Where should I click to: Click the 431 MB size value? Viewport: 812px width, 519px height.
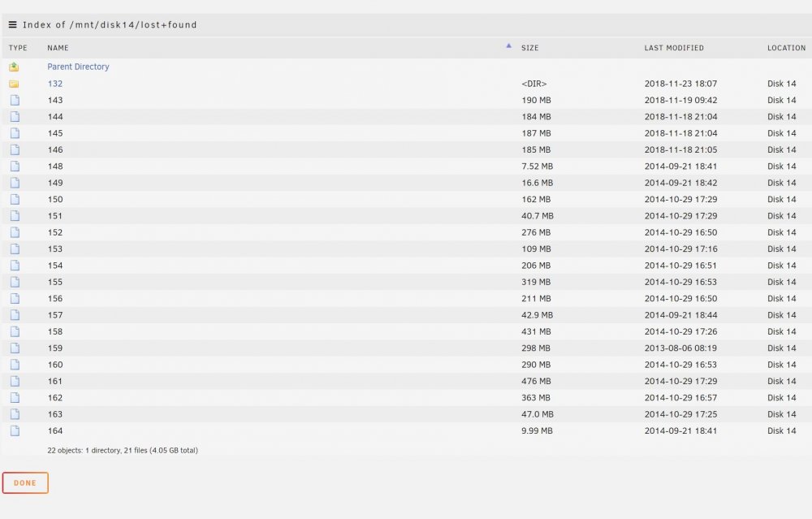[x=536, y=331]
